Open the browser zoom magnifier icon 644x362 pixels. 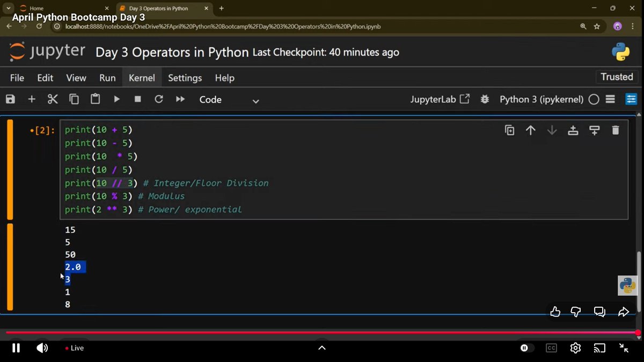point(583,26)
